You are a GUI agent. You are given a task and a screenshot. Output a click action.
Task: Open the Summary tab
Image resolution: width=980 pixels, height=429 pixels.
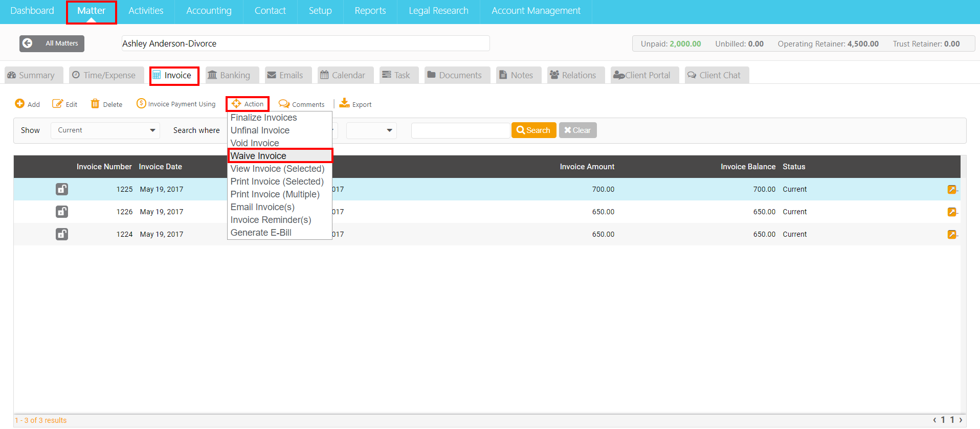click(34, 75)
